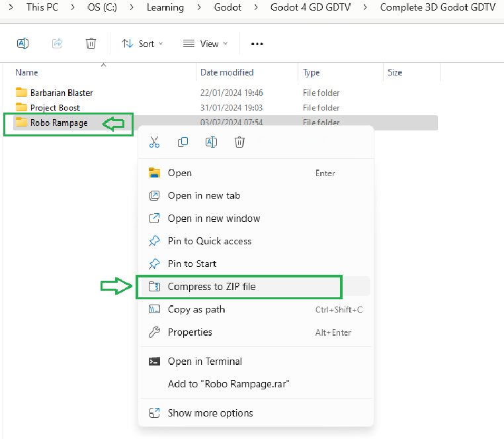Go to Learning in the breadcrumb
The image size is (504, 439).
pos(165,7)
